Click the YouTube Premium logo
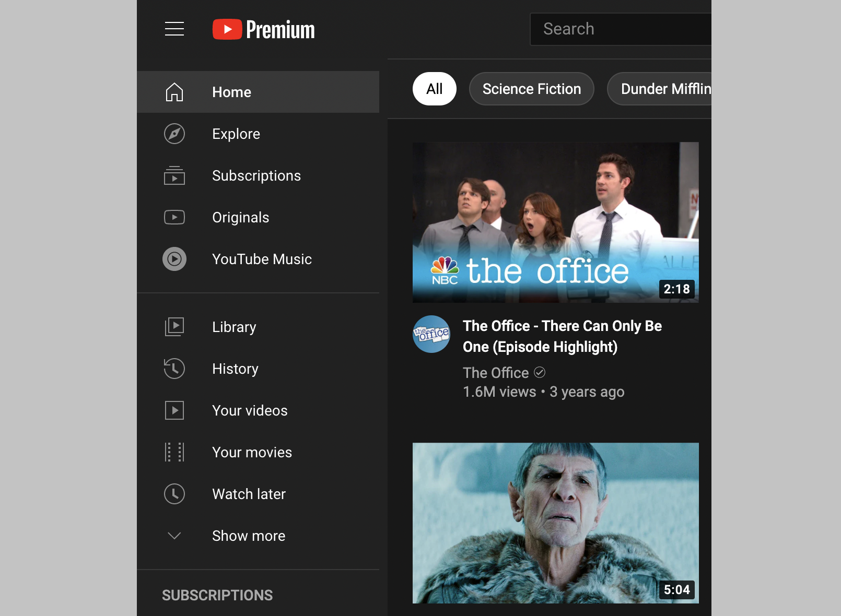Image resolution: width=841 pixels, height=616 pixels. (x=263, y=29)
